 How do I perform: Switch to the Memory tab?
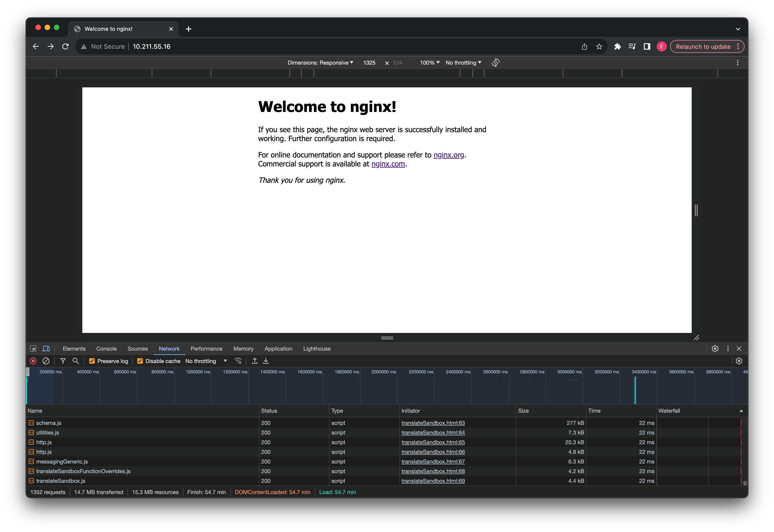pos(243,349)
